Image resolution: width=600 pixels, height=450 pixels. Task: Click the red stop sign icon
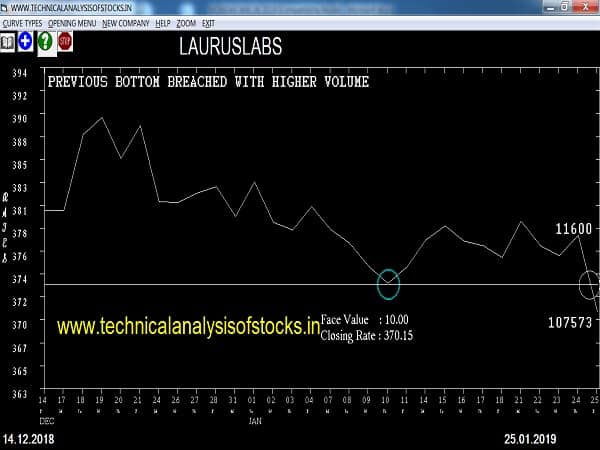click(65, 42)
